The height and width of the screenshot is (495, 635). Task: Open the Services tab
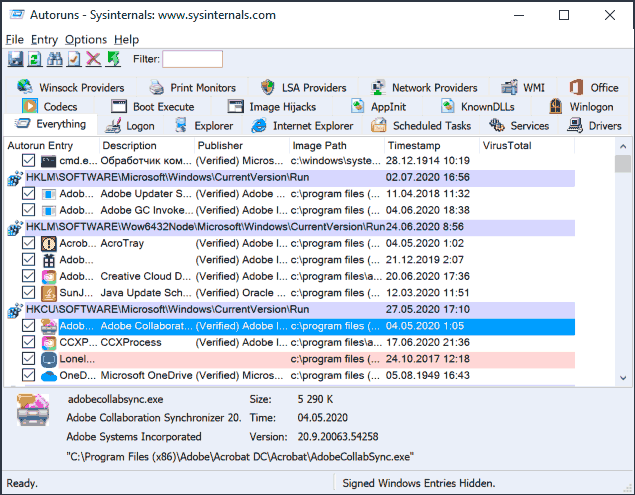tap(519, 126)
